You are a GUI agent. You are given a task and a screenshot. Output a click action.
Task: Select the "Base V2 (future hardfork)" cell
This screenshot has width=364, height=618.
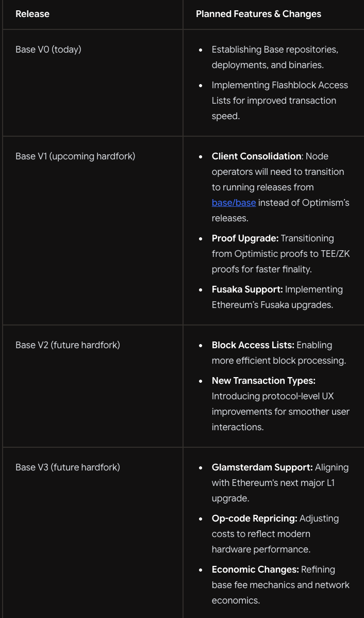click(x=68, y=345)
